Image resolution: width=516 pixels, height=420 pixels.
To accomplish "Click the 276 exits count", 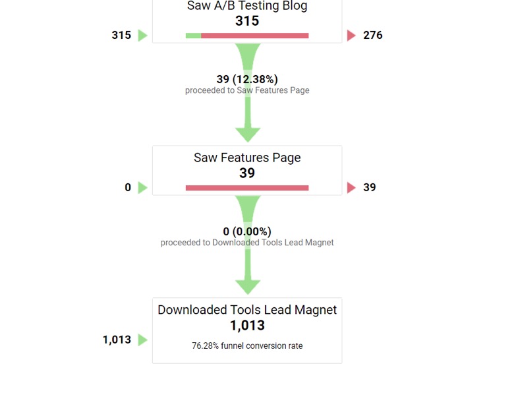I will (373, 35).
